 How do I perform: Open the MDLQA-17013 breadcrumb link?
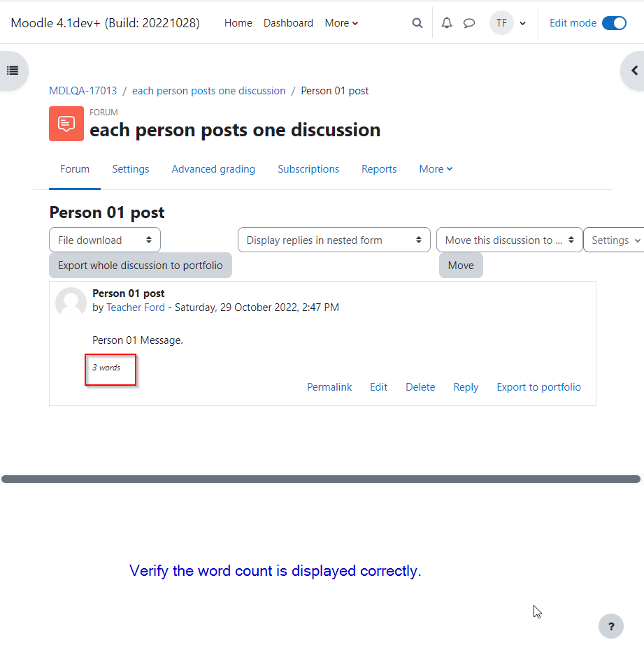tap(83, 91)
